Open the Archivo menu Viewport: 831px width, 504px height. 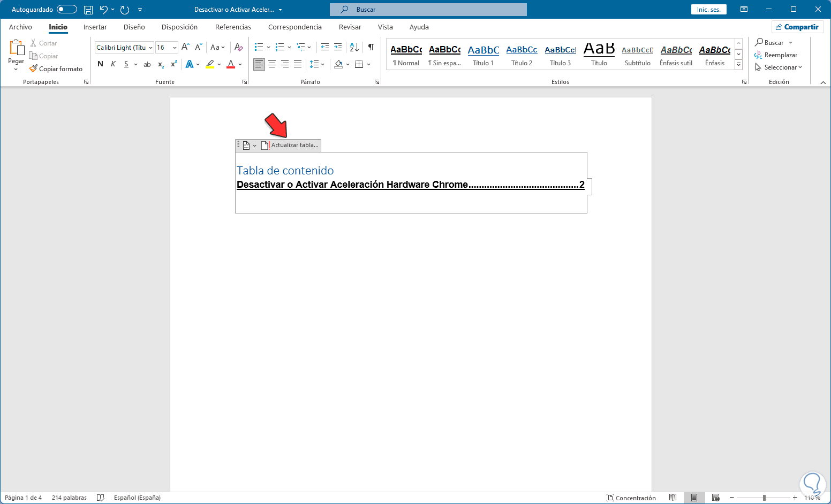(x=20, y=27)
